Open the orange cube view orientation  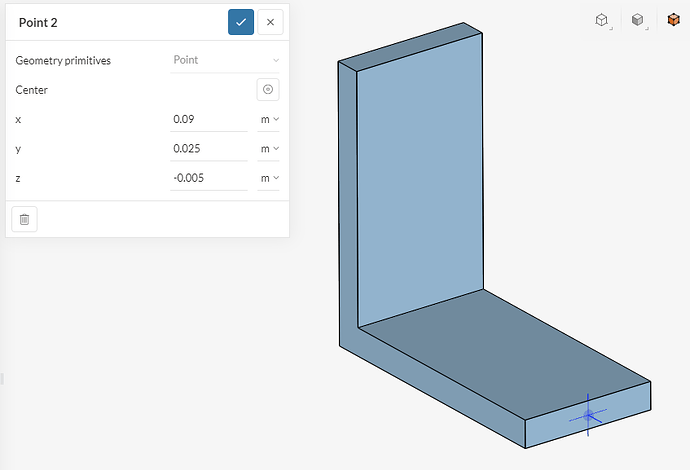[x=673, y=20]
